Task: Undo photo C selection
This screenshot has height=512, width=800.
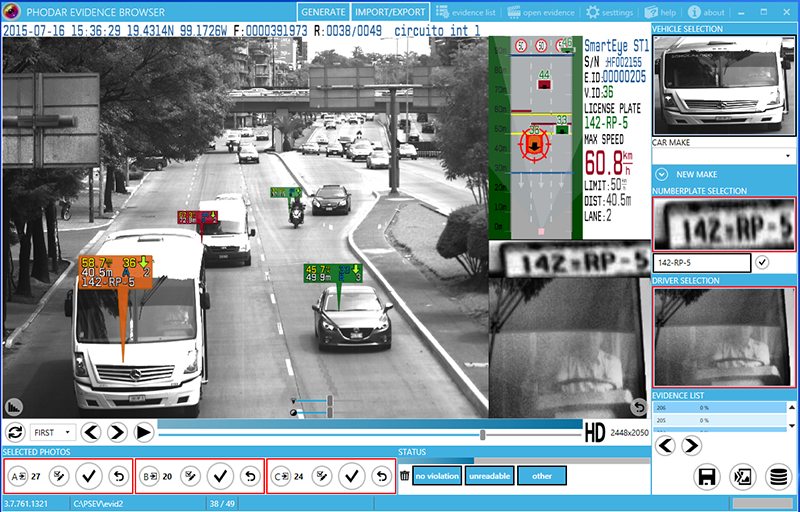Action: [x=382, y=477]
